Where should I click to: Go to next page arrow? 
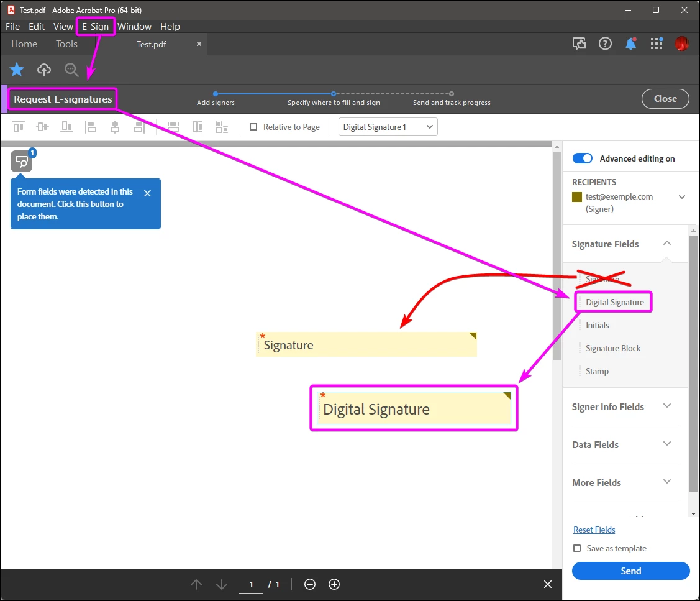click(221, 584)
